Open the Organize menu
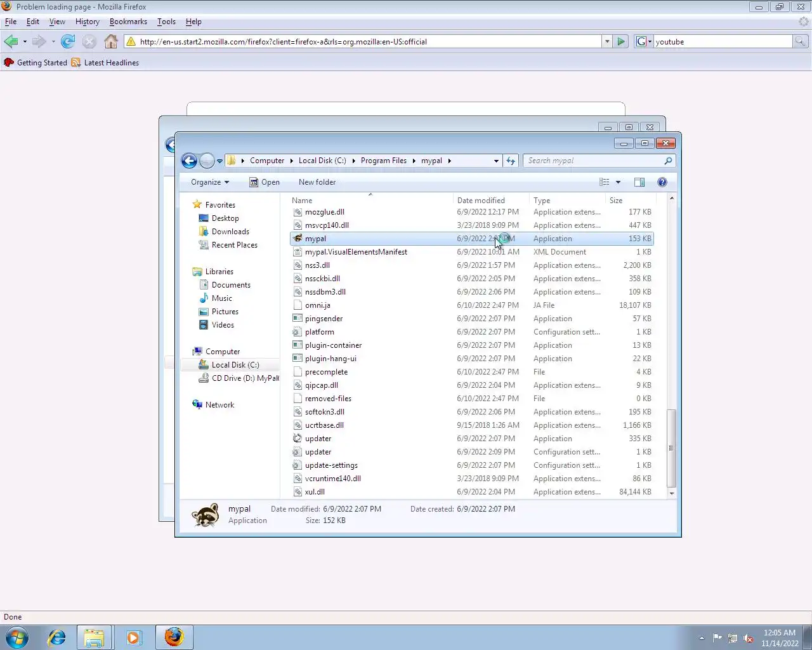 click(210, 182)
